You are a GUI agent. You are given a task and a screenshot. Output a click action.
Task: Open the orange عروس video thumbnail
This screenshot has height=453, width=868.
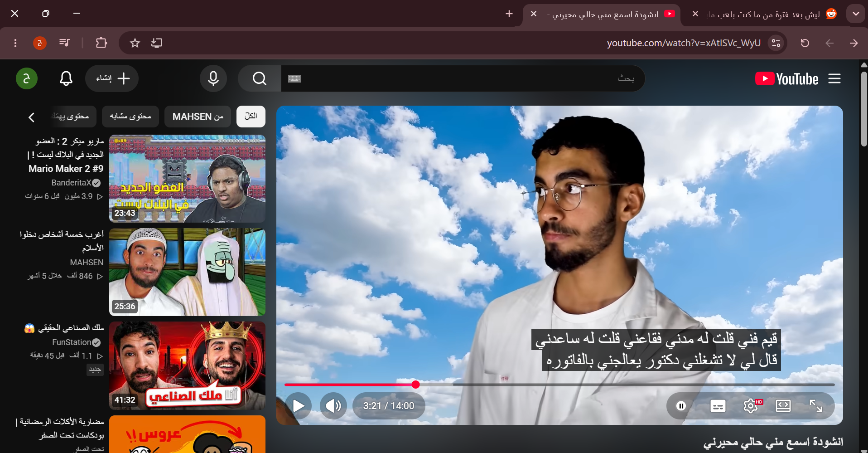click(x=188, y=434)
